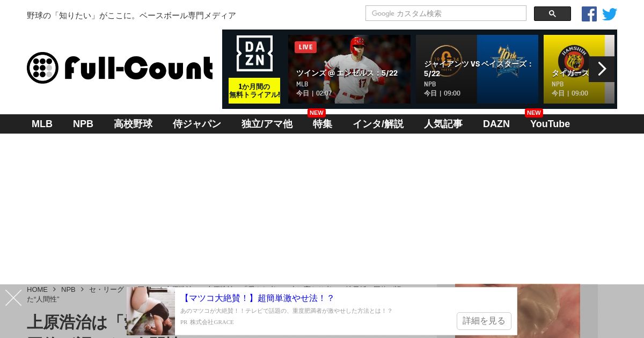The image size is (644, 338).
Task: Open インタ/解説 in the navigation bar
Action: [x=378, y=124]
